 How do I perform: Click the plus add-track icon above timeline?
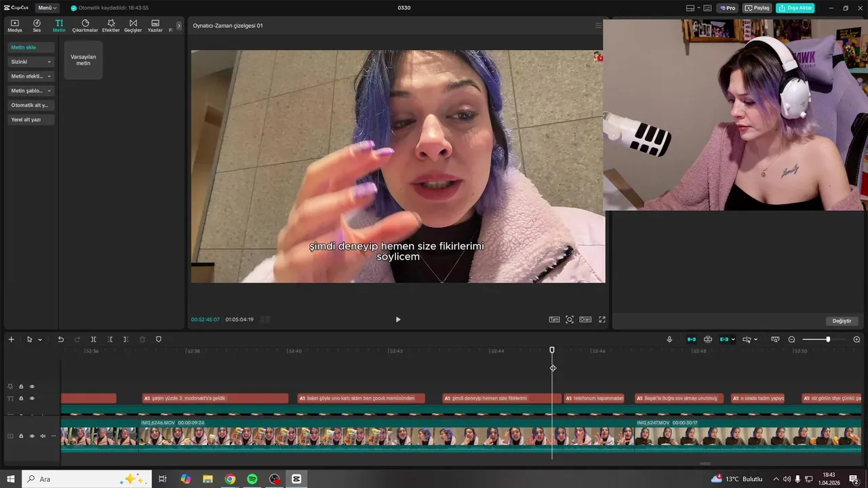point(11,340)
